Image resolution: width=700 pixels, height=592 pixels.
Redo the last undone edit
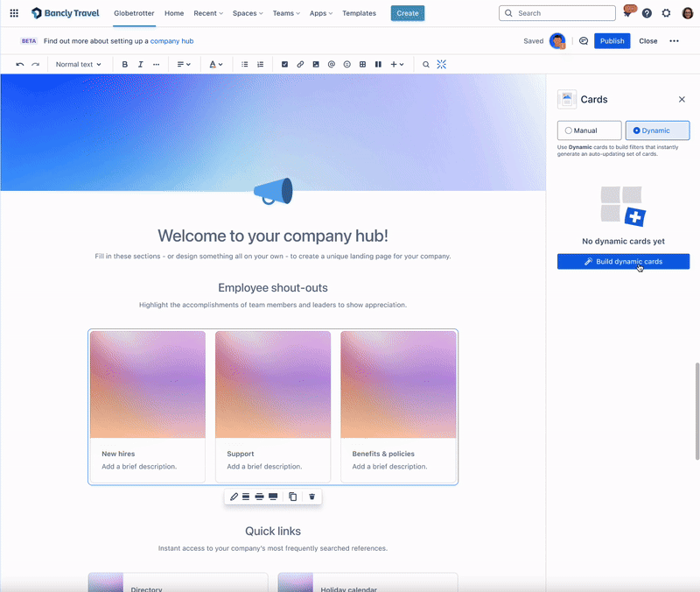coord(35,64)
